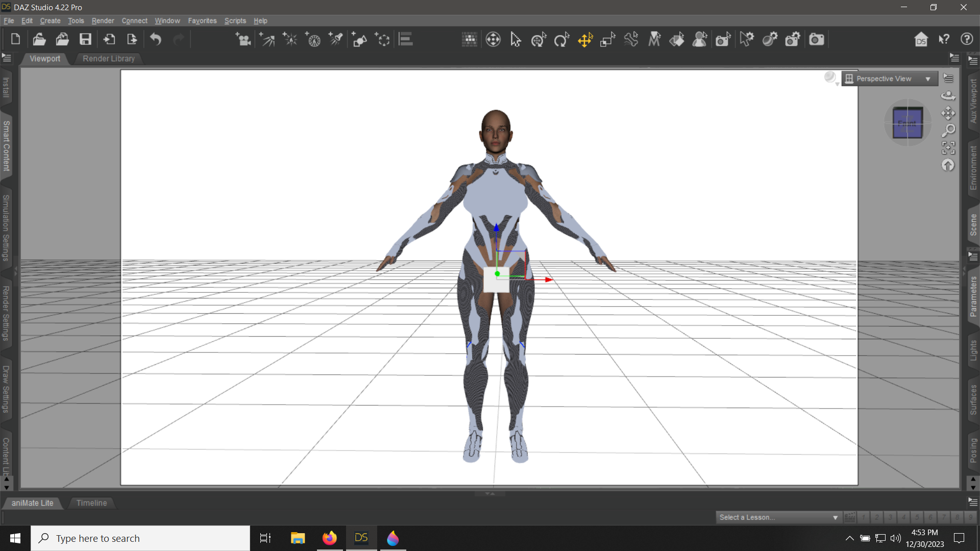Click the view cube Front face
This screenshot has height=551, width=980.
pyautogui.click(x=907, y=123)
